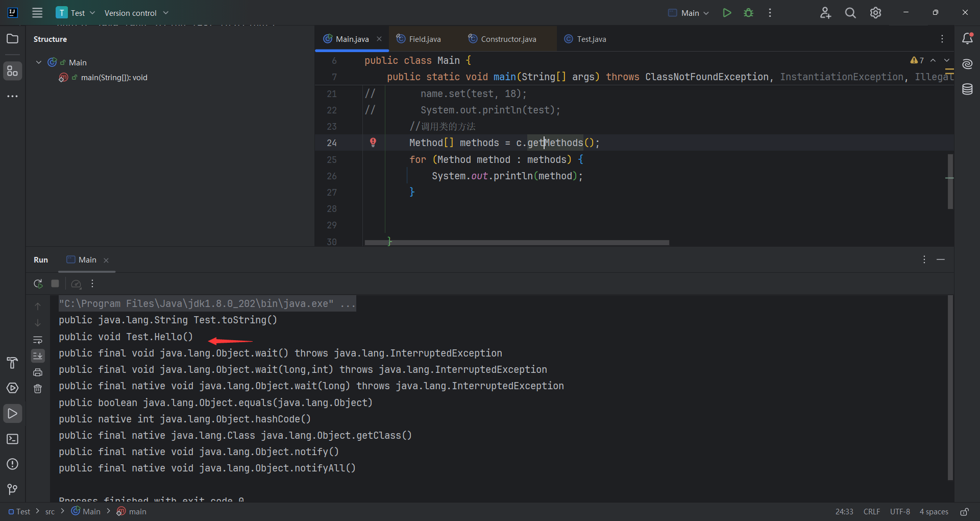Open the Services tool window
Viewport: 980px width, 521px height.
(13, 388)
